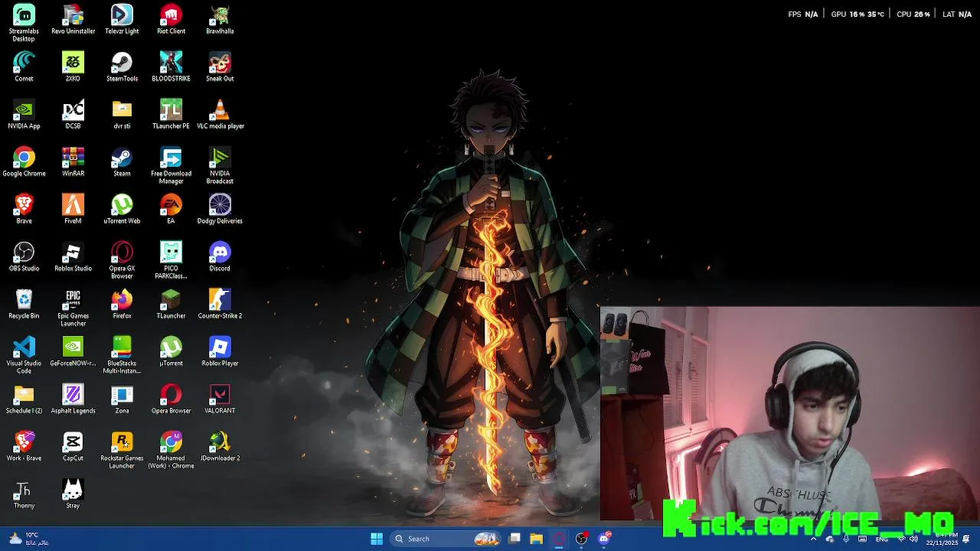Launch OBS Studio shortcut
980x551 pixels.
click(x=24, y=257)
